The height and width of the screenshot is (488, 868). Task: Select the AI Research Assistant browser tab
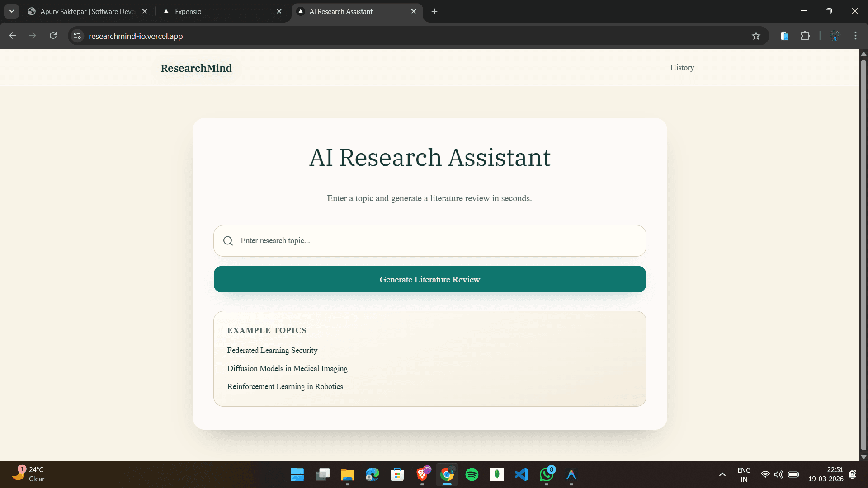pyautogui.click(x=357, y=11)
